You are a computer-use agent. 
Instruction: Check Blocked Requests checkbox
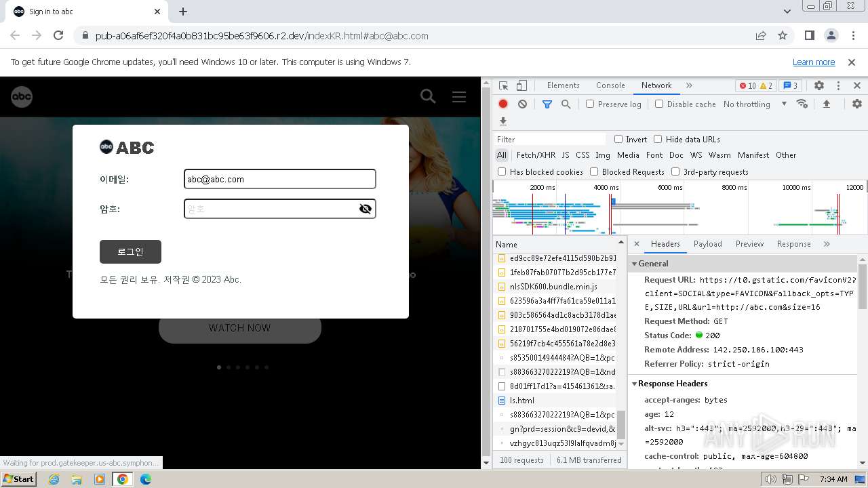point(594,172)
